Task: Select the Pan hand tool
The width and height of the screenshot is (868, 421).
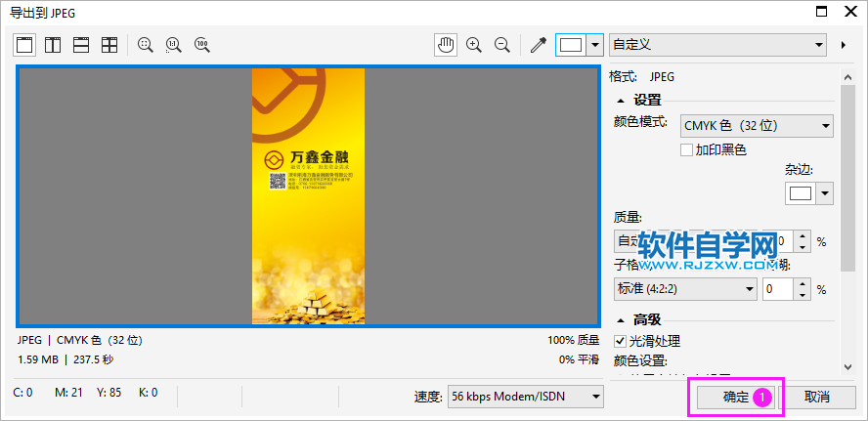Action: coord(446,45)
